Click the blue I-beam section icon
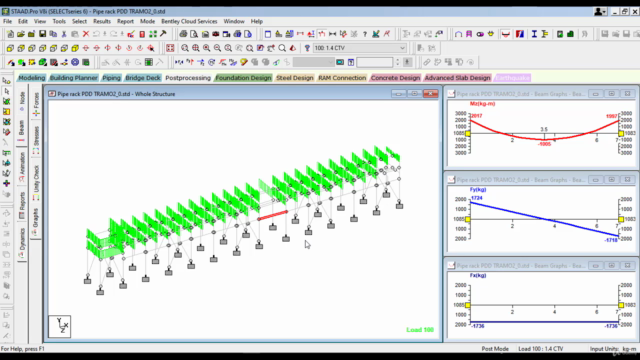 [x=534, y=34]
